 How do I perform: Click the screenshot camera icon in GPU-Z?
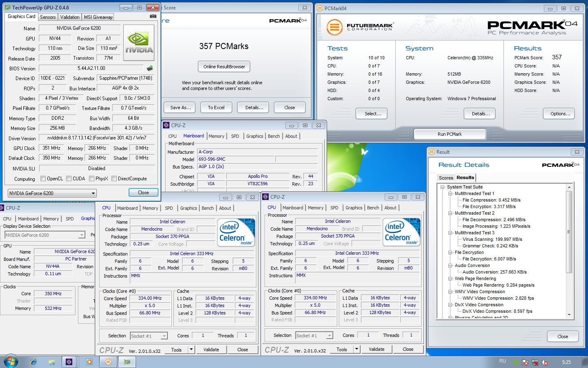pos(153,16)
